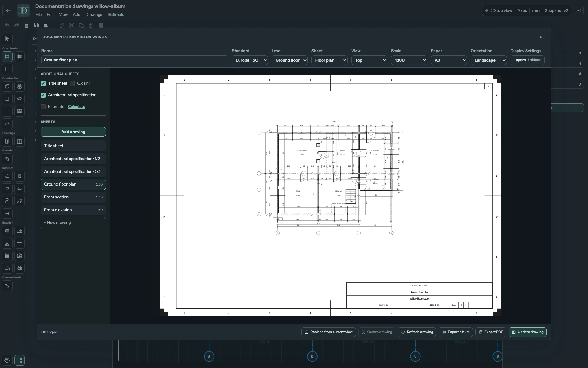Image resolution: width=588 pixels, height=368 pixels.
Task: Open the View menu
Action: 63,14
